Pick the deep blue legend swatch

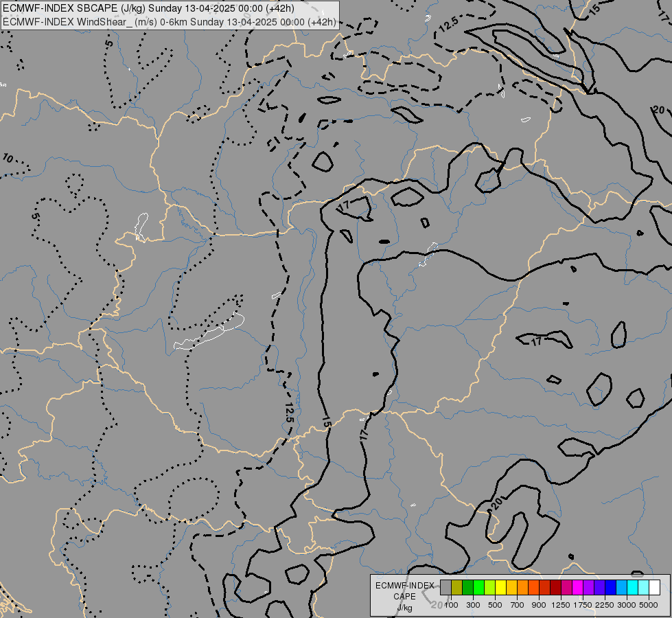[x=610, y=587]
